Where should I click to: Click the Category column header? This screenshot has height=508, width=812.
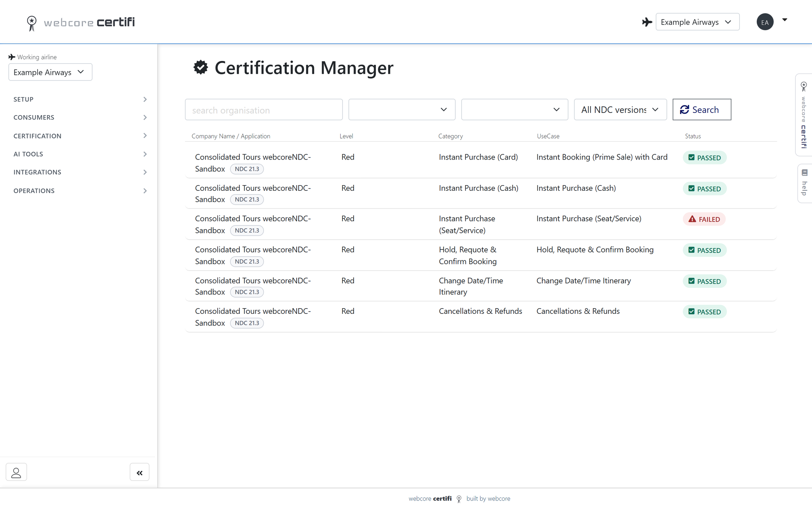450,136
